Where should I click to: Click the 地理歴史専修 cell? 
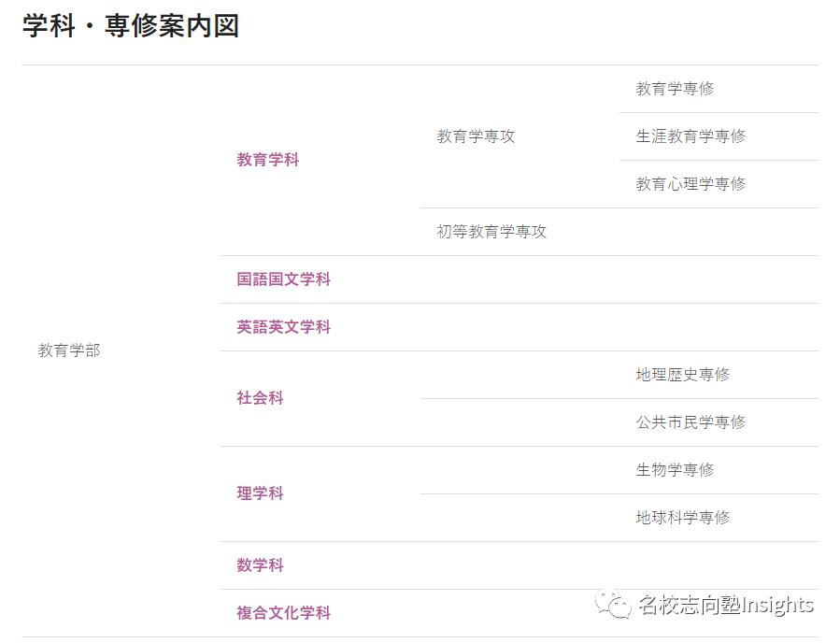click(x=683, y=375)
